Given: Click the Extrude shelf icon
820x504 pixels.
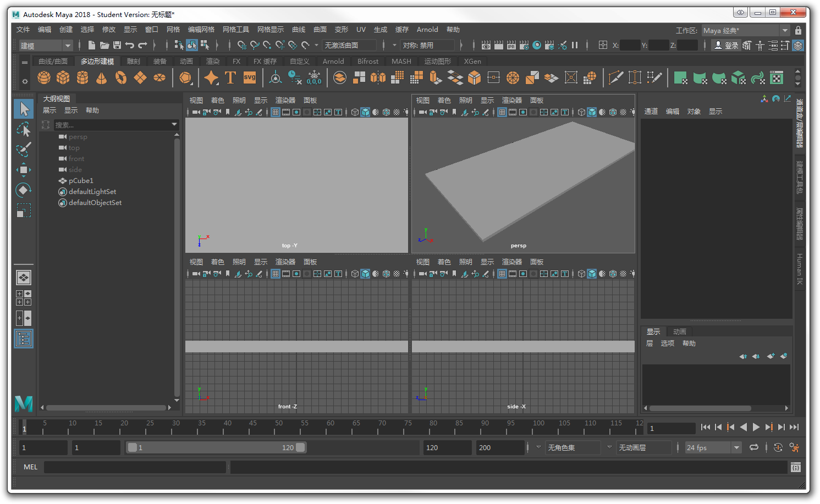Looking at the screenshot, I should [x=436, y=78].
